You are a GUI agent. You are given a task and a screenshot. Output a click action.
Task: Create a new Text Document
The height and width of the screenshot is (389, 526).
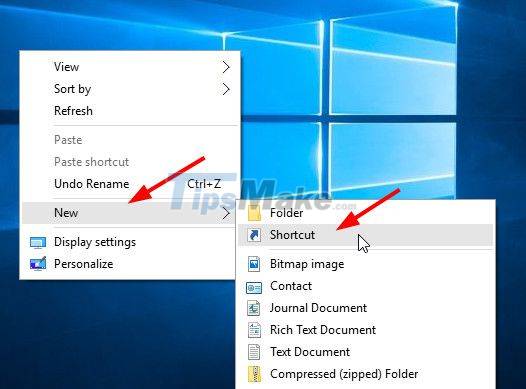365,352
